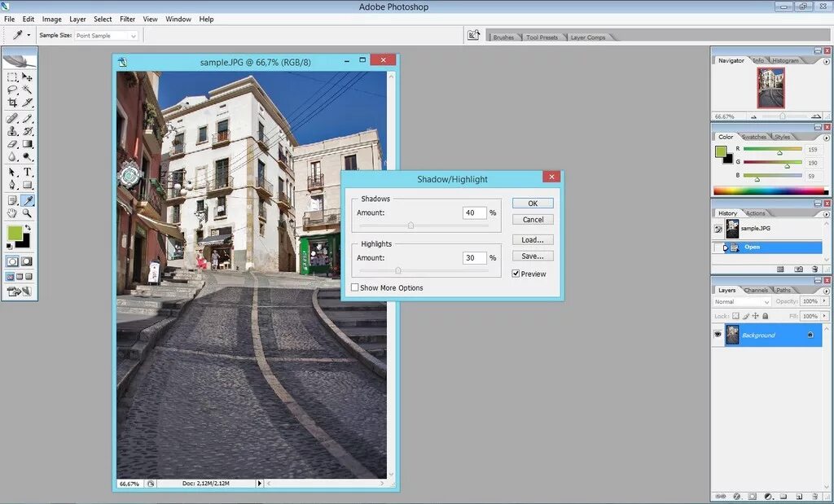Click the Save... button
The height and width of the screenshot is (504, 834).
(533, 256)
